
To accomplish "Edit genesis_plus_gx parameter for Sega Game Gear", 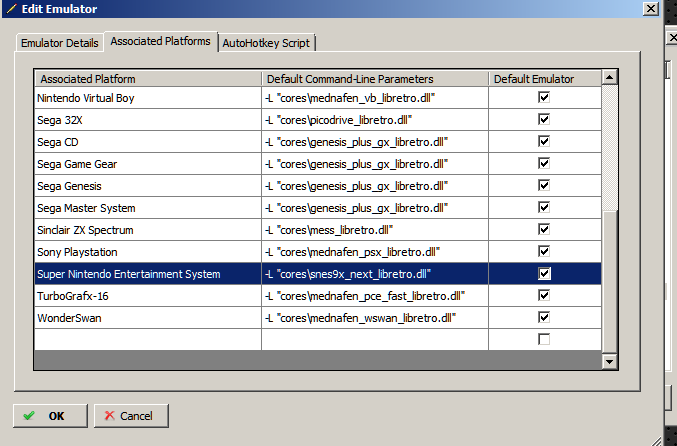I will point(375,164).
